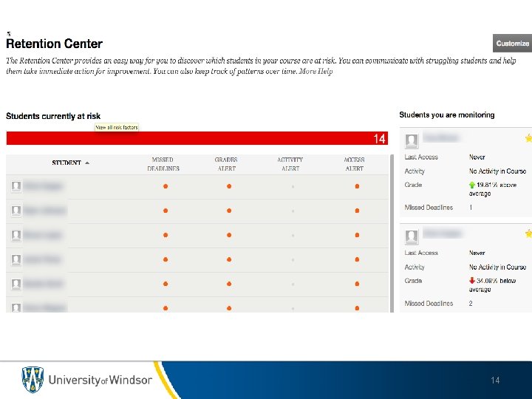532x399 pixels.
Task: Click Grades Alert dot in first student row
Action: 229,186
